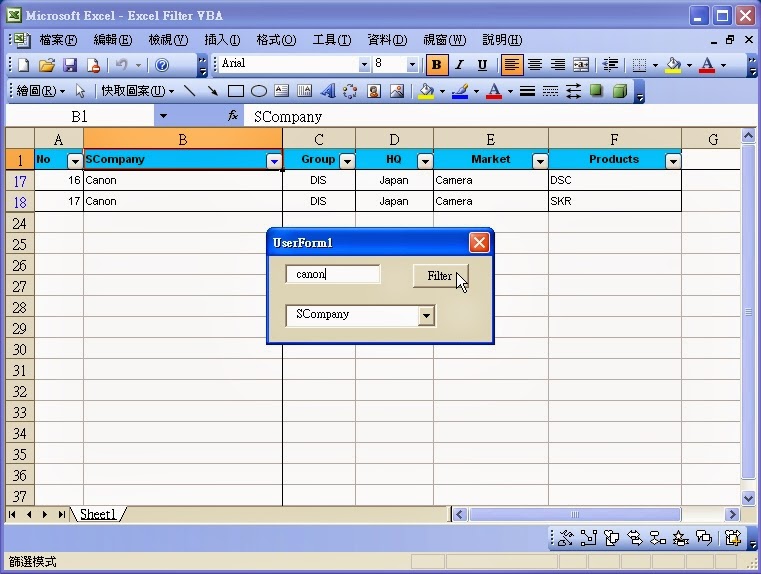Open the 編輯(E) Edit menu

tap(113, 40)
